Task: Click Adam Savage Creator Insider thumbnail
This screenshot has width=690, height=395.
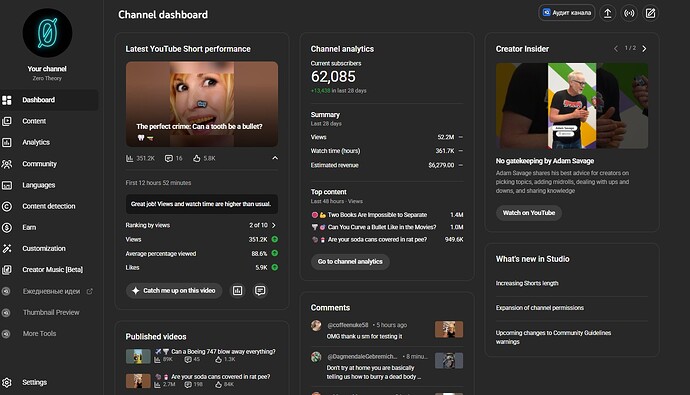Action: point(572,106)
